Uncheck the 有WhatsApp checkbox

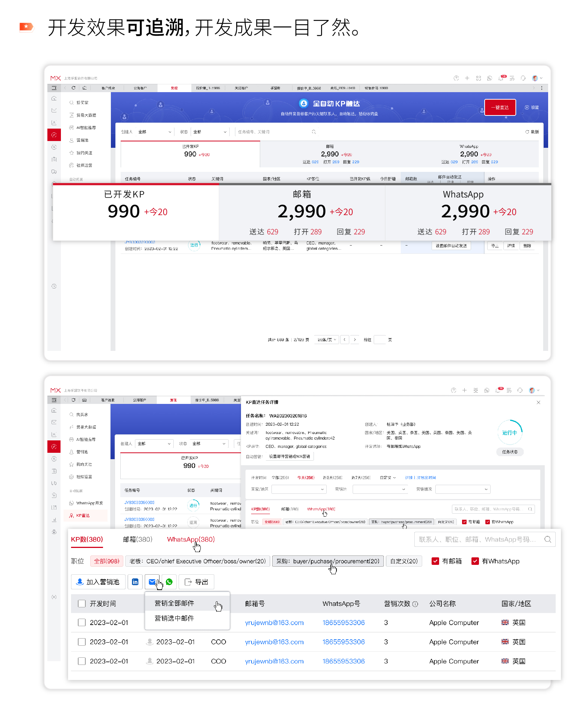point(475,561)
